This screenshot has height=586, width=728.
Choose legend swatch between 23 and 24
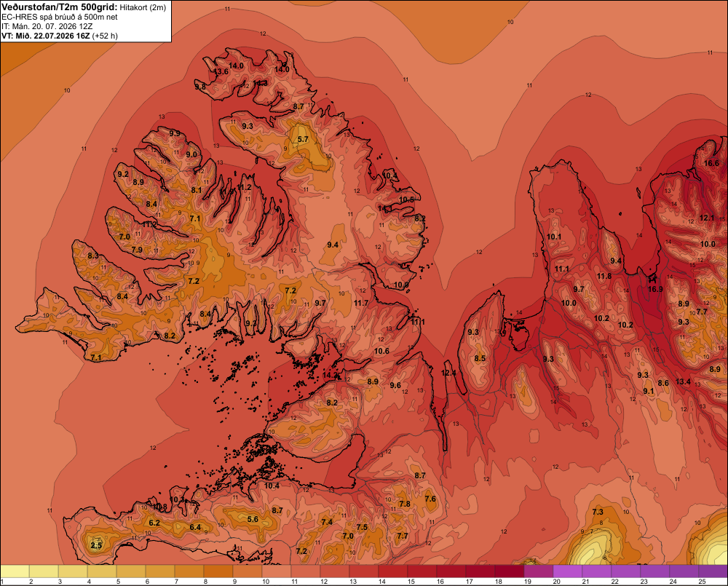pos(655,571)
